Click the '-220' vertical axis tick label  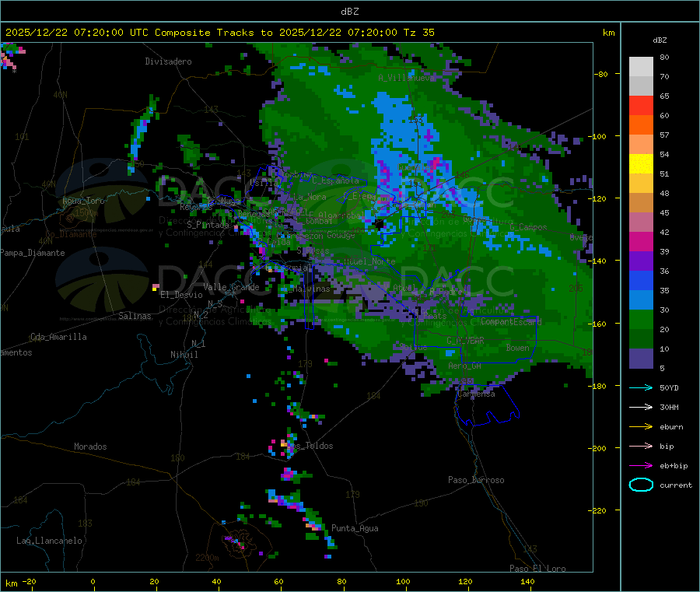pyautogui.click(x=598, y=511)
